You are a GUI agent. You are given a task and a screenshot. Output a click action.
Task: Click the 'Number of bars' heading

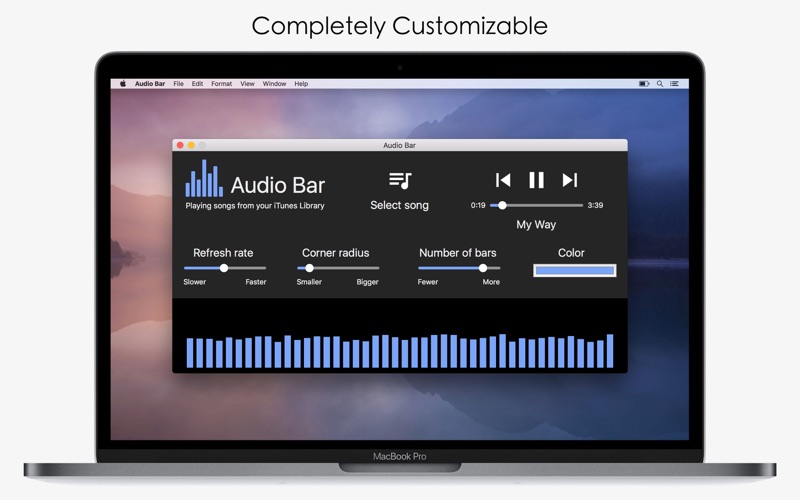pyautogui.click(x=458, y=253)
